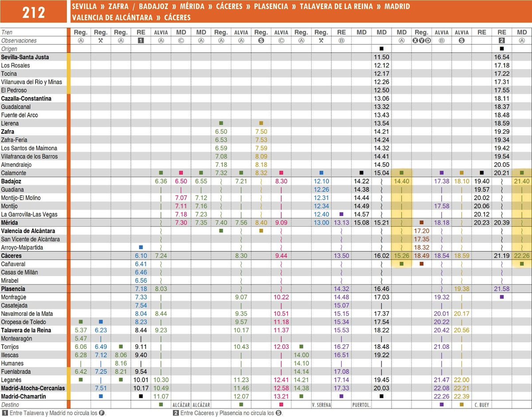Click the PUERTOL. destination label
This screenshot has height=417, width=532.
click(361, 405)
